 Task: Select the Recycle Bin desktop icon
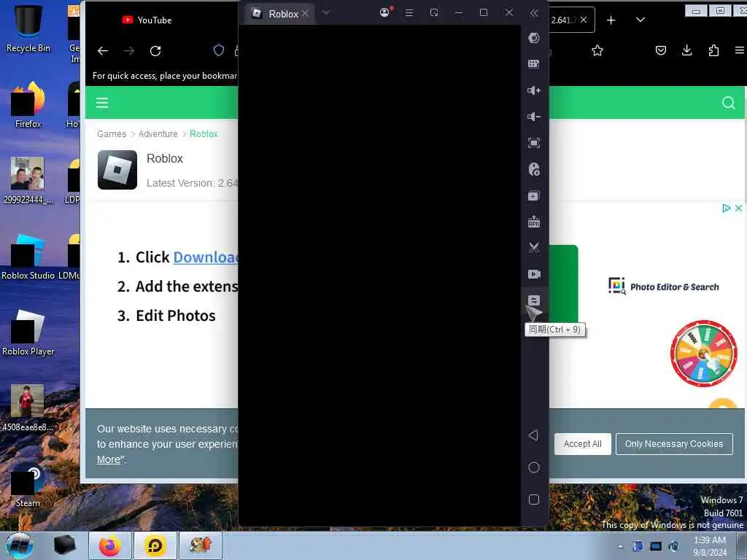point(28,28)
